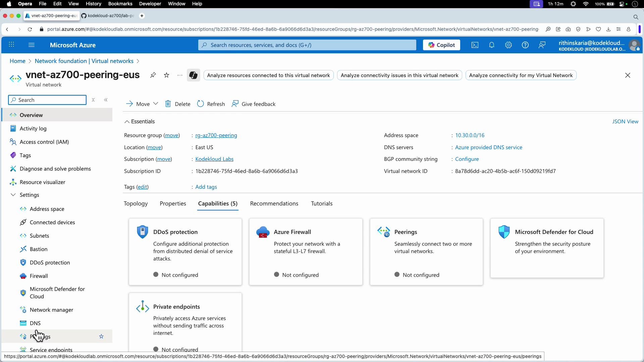The height and width of the screenshot is (362, 644).
Task: Click the Copilot button in the header
Action: tap(441, 45)
